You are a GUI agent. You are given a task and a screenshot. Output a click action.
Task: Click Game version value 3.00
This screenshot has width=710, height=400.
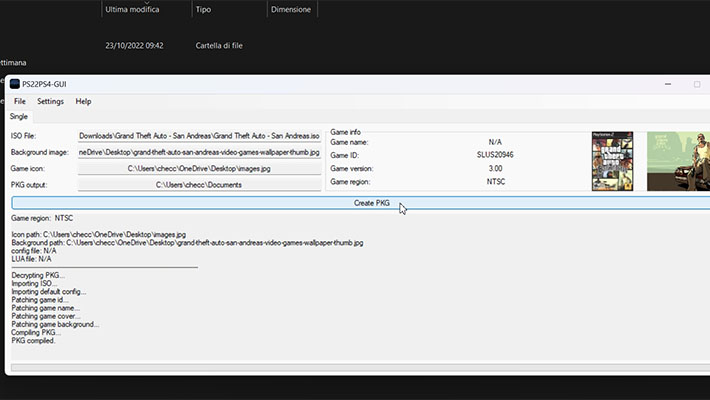tap(495, 168)
